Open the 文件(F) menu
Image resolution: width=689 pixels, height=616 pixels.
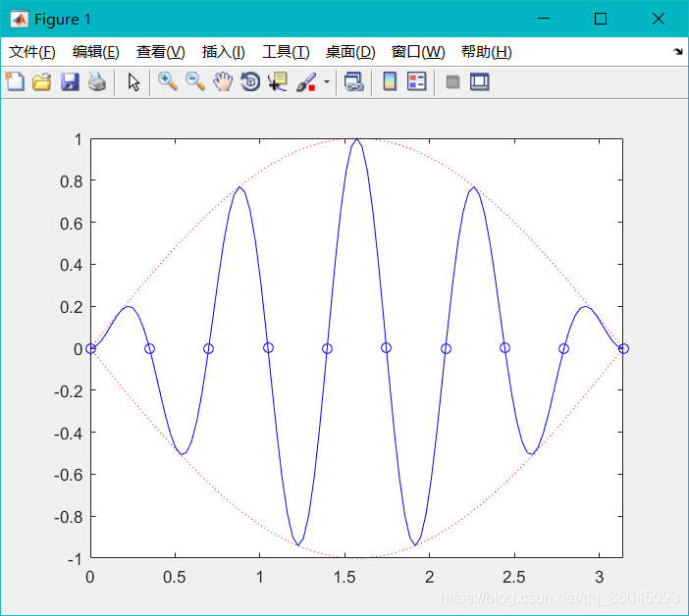tap(32, 52)
